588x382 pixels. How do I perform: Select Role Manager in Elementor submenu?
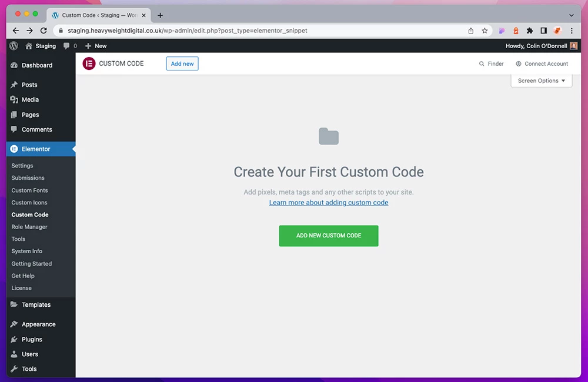pyautogui.click(x=29, y=227)
